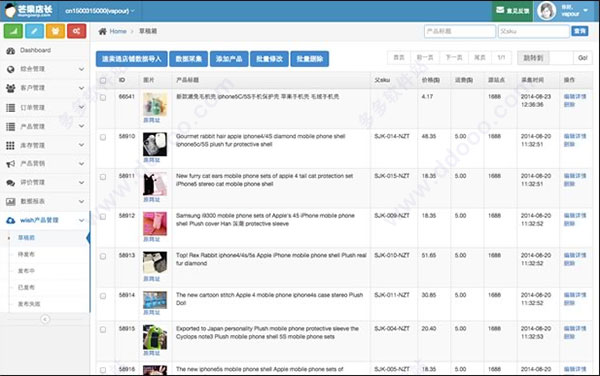Click the 批量修改 button
Viewport: 600px width, 376px height.
(x=269, y=59)
